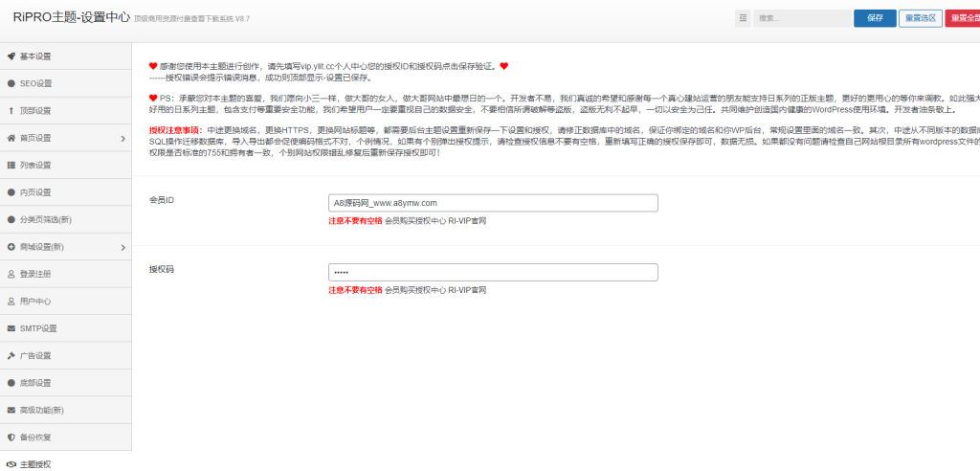Open 会员购买授权中心 link under 会员ID

point(415,221)
